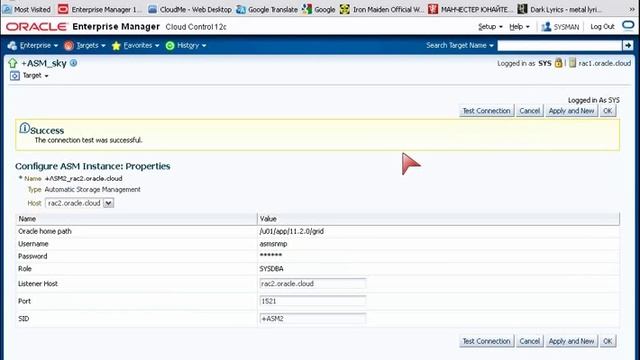
Task: Click the rac1.oracle.cloud host link
Action: pyautogui.click(x=604, y=63)
